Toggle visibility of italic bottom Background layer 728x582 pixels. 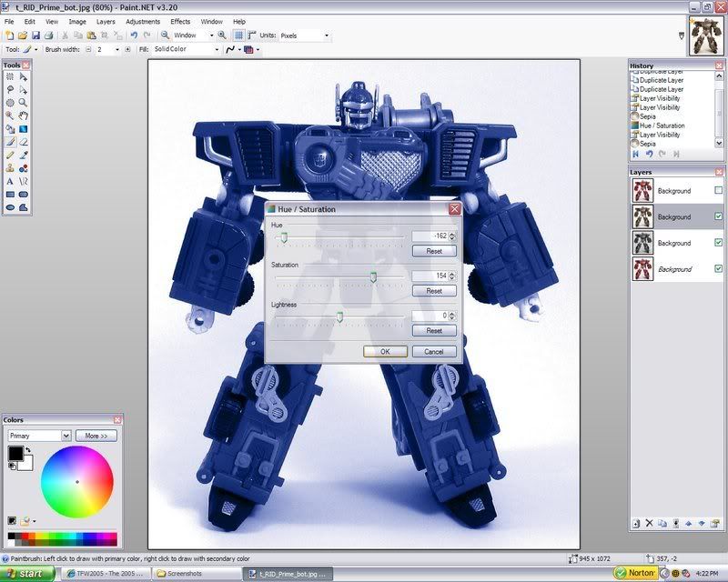[719, 268]
